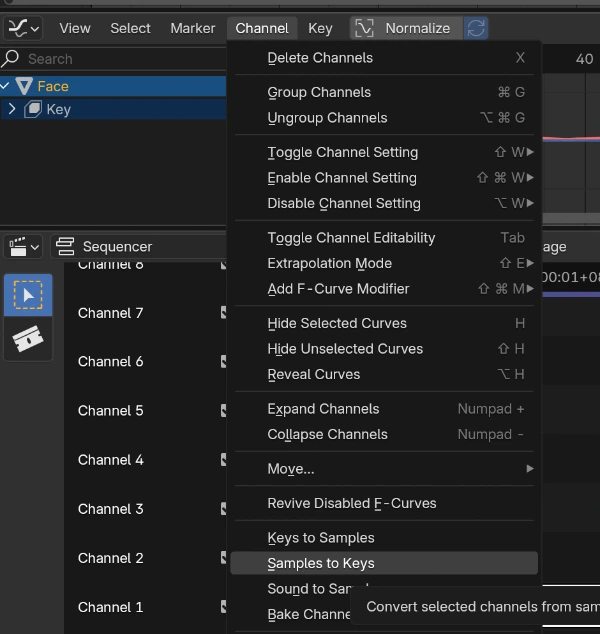600x634 pixels.
Task: Toggle the Channel 5 checkbox
Action: (225, 411)
